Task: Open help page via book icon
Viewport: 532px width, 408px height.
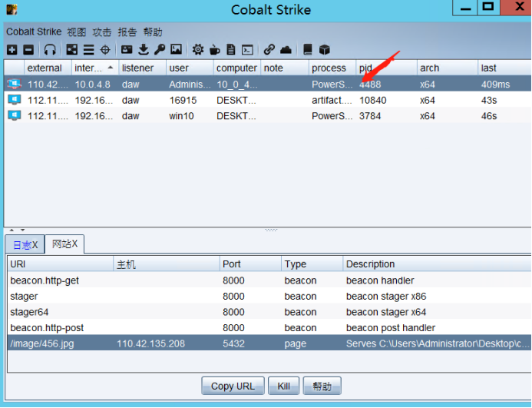Action: click(x=307, y=50)
